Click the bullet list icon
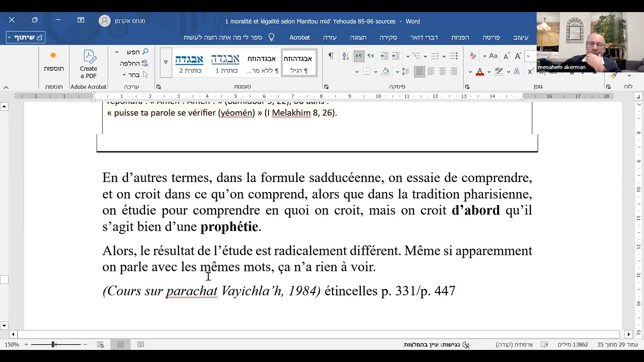The width and height of the screenshot is (644, 362). click(x=453, y=56)
